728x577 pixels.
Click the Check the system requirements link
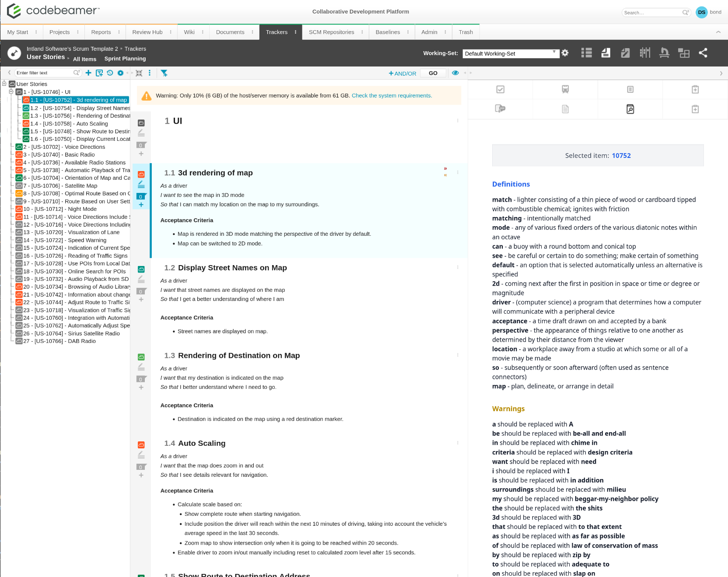click(391, 95)
